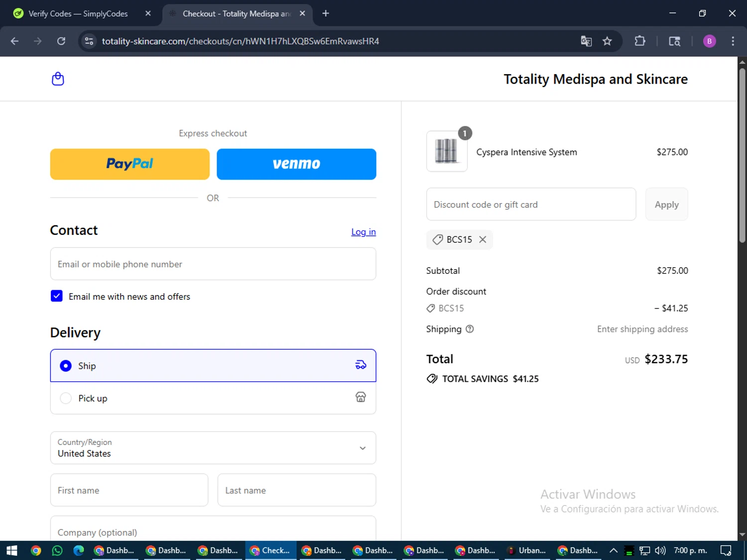
Task: Show hidden system tray icons
Action: (x=614, y=551)
